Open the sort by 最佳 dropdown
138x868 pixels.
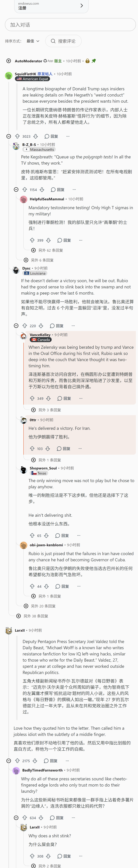[x=33, y=41]
